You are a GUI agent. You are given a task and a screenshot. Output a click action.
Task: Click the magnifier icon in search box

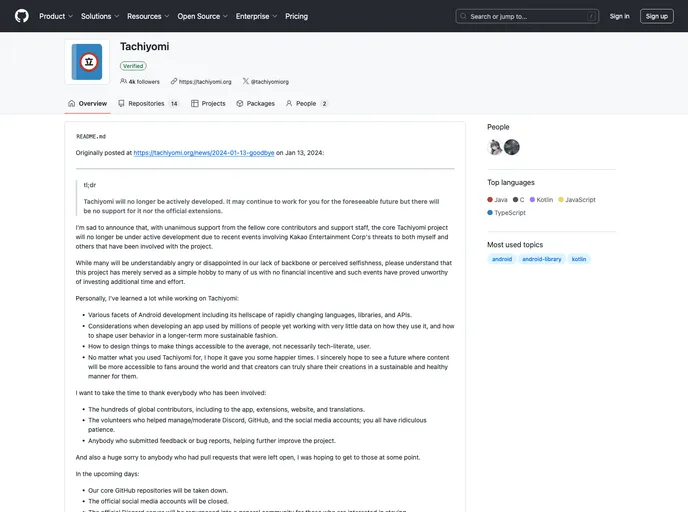click(463, 16)
